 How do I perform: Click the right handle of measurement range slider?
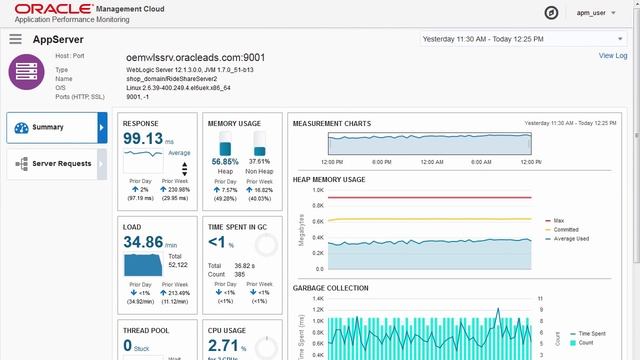pos(530,144)
